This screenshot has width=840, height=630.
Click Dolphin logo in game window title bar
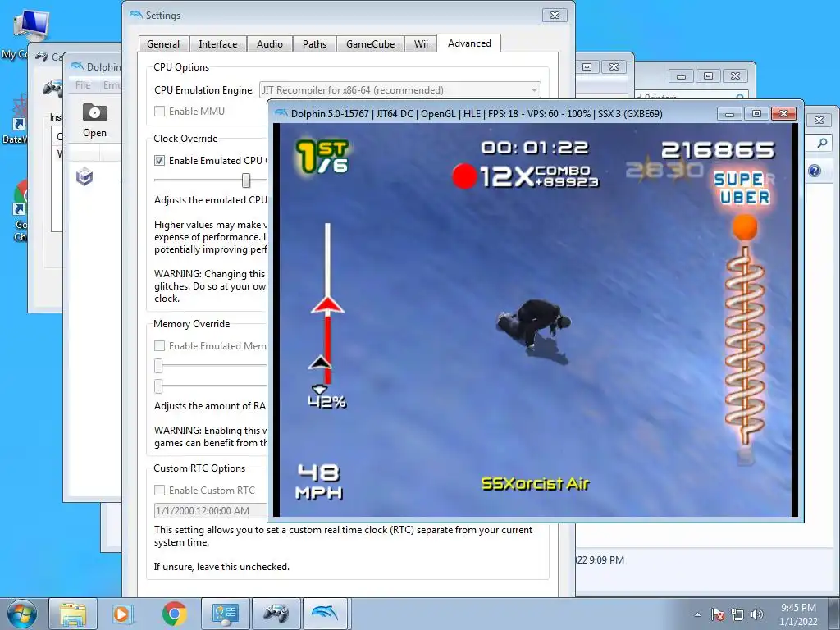pyautogui.click(x=281, y=113)
